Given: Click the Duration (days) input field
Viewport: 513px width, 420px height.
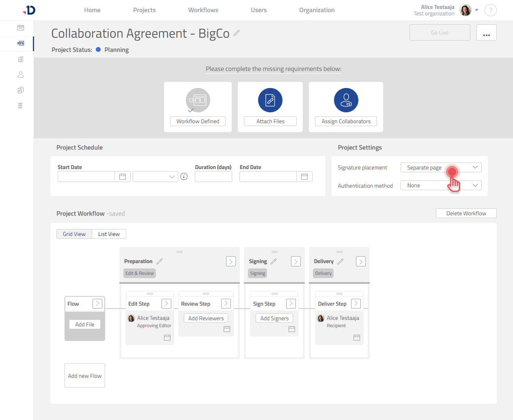Looking at the screenshot, I should coord(213,177).
